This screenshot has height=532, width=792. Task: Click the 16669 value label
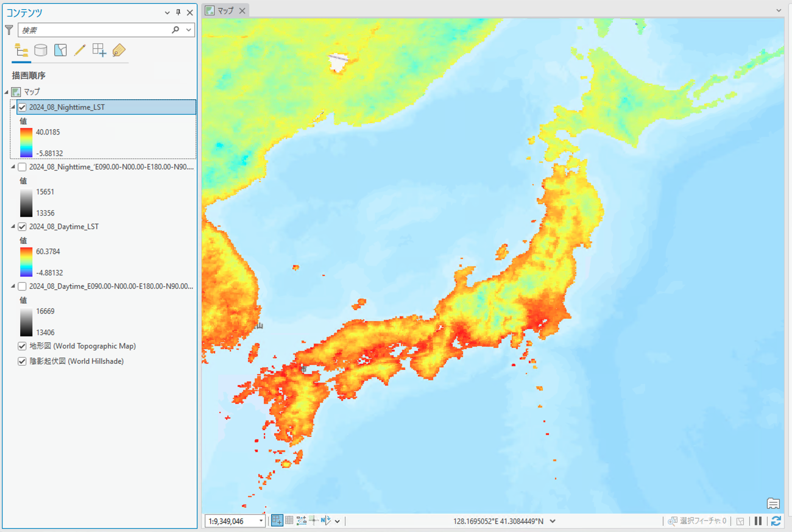tap(45, 311)
